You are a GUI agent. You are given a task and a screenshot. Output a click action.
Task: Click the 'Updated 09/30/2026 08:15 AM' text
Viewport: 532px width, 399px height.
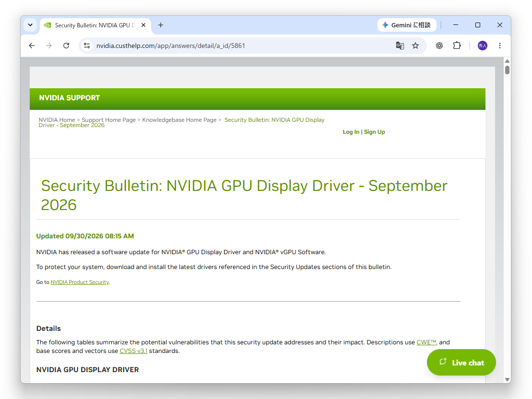point(85,236)
